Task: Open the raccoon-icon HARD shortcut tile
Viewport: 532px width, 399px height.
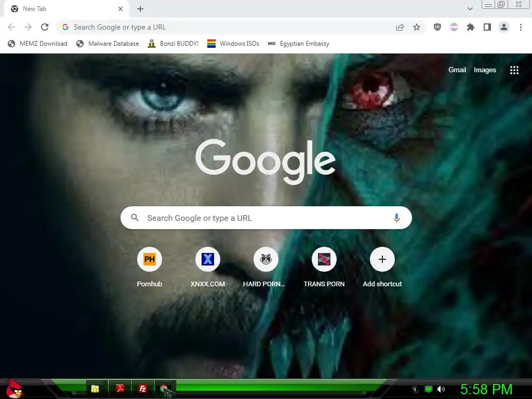Action: [x=266, y=268]
